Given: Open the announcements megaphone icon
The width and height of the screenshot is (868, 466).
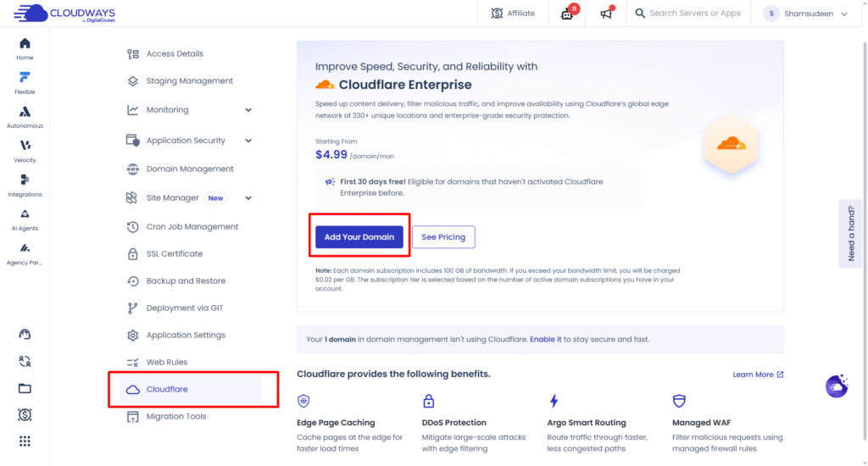Looking at the screenshot, I should click(607, 13).
